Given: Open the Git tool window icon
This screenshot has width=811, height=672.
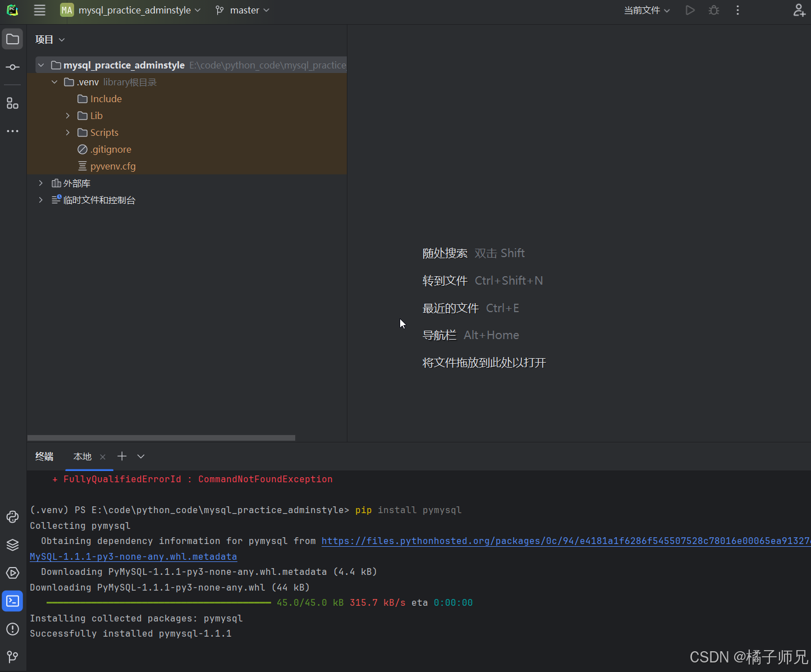Looking at the screenshot, I should tap(12, 657).
